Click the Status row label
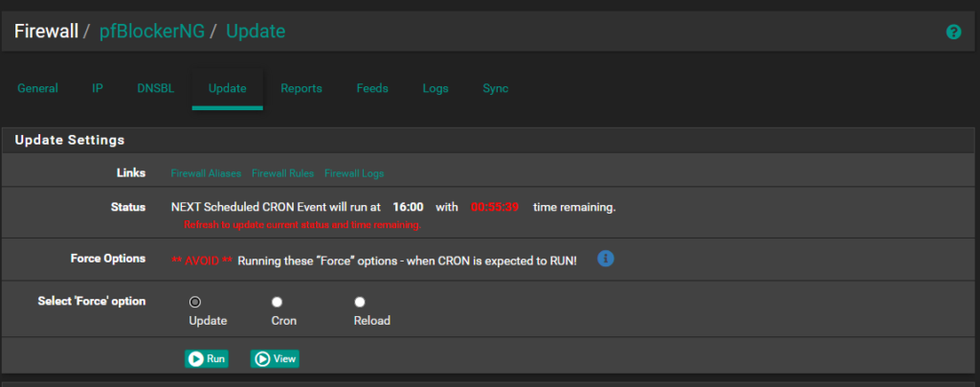Viewport: 980px width, 387px height. click(x=128, y=207)
